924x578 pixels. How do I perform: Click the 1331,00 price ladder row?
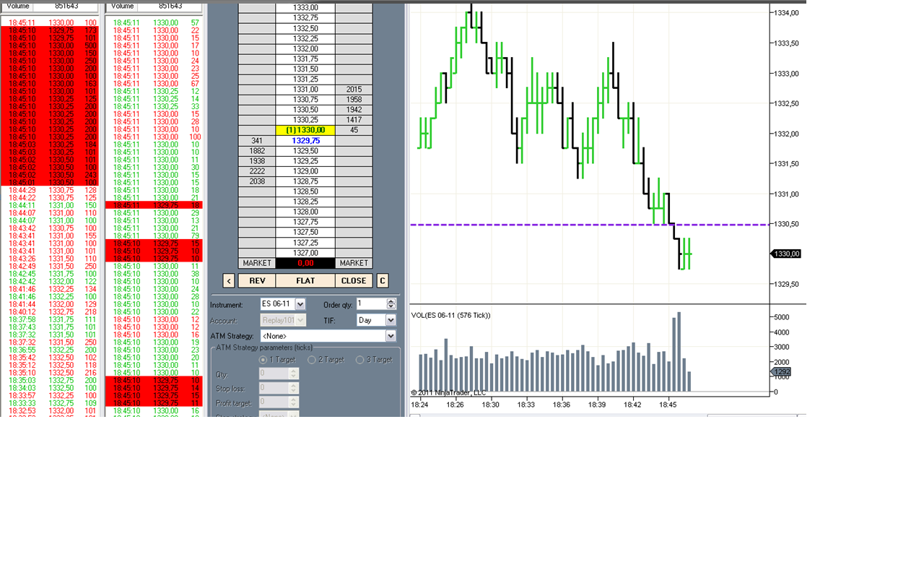coord(305,89)
